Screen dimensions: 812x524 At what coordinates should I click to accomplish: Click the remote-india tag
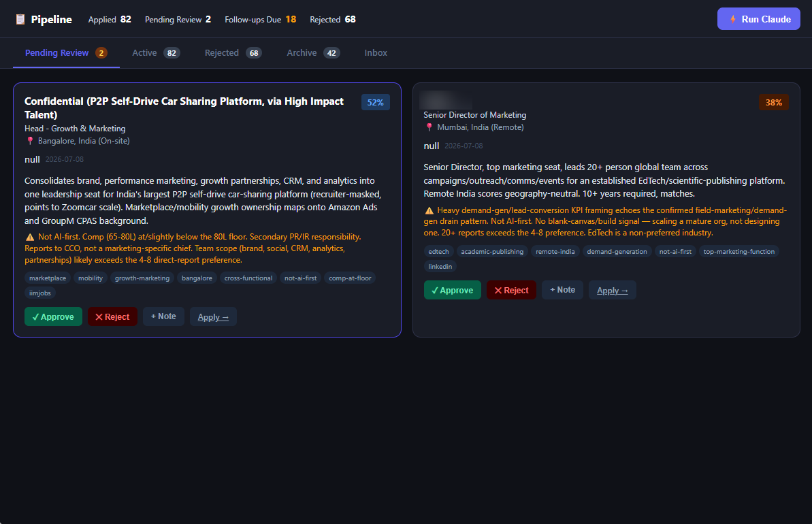click(555, 252)
